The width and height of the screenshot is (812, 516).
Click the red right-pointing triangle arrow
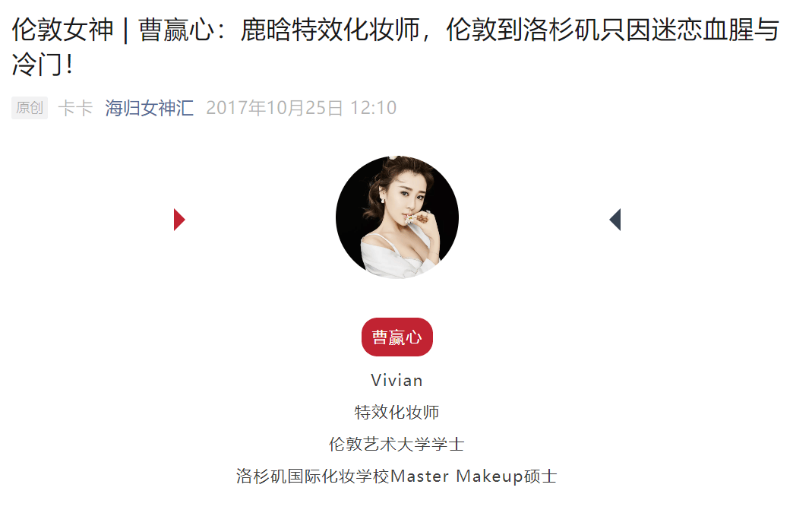[x=179, y=220]
